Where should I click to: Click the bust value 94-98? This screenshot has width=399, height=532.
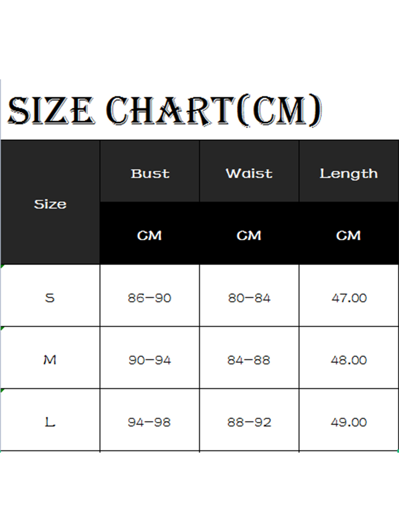pyautogui.click(x=150, y=422)
